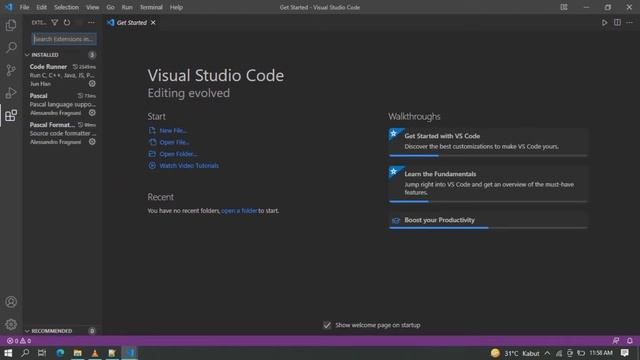Select the Pascal Formatter extension
This screenshot has width=640, height=360.
click(x=62, y=133)
